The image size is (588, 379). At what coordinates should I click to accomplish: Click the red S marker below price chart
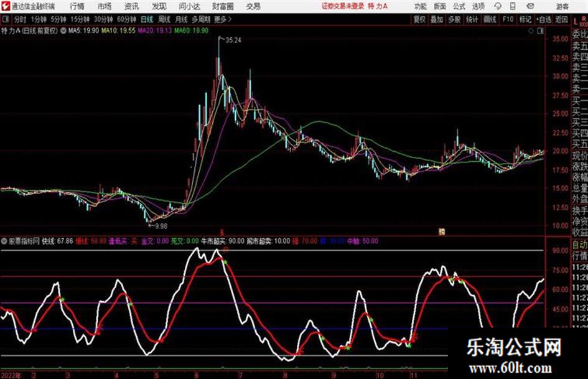[x=222, y=232]
